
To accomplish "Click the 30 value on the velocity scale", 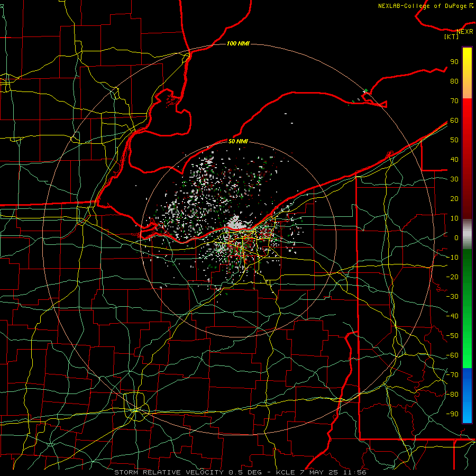I will pyautogui.click(x=454, y=179).
